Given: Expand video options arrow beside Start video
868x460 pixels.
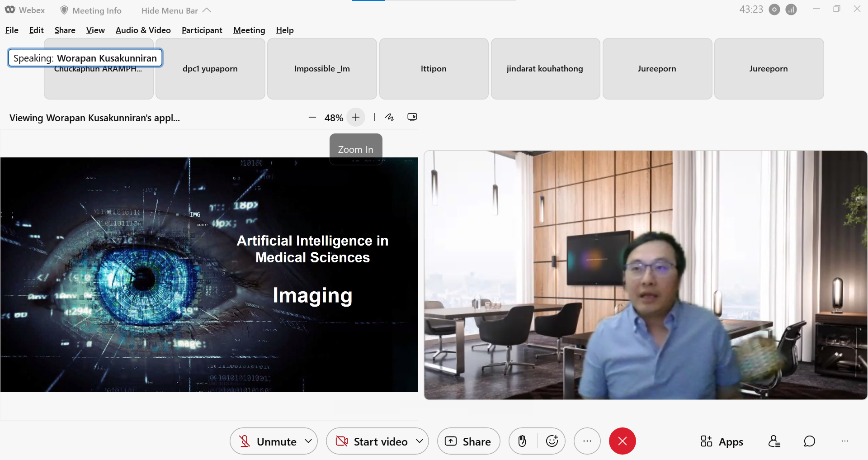Looking at the screenshot, I should pos(420,441).
